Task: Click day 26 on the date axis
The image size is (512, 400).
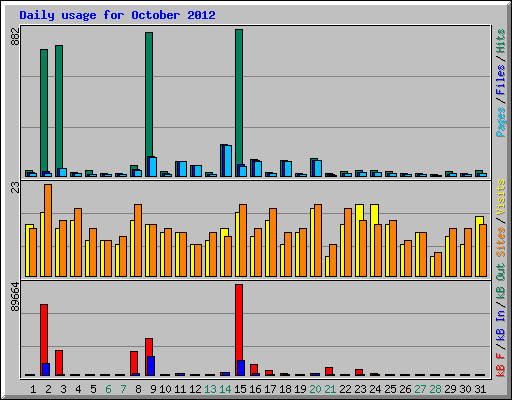Action: 405,389
